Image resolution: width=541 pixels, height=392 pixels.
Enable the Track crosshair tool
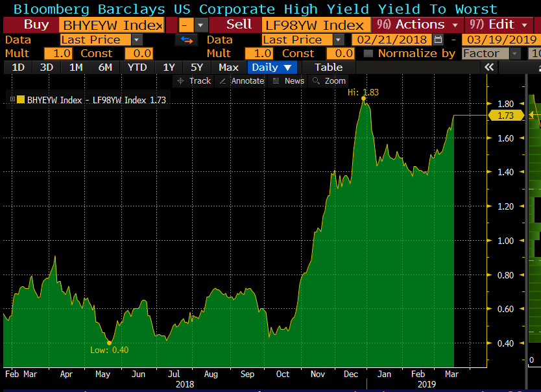[195, 80]
